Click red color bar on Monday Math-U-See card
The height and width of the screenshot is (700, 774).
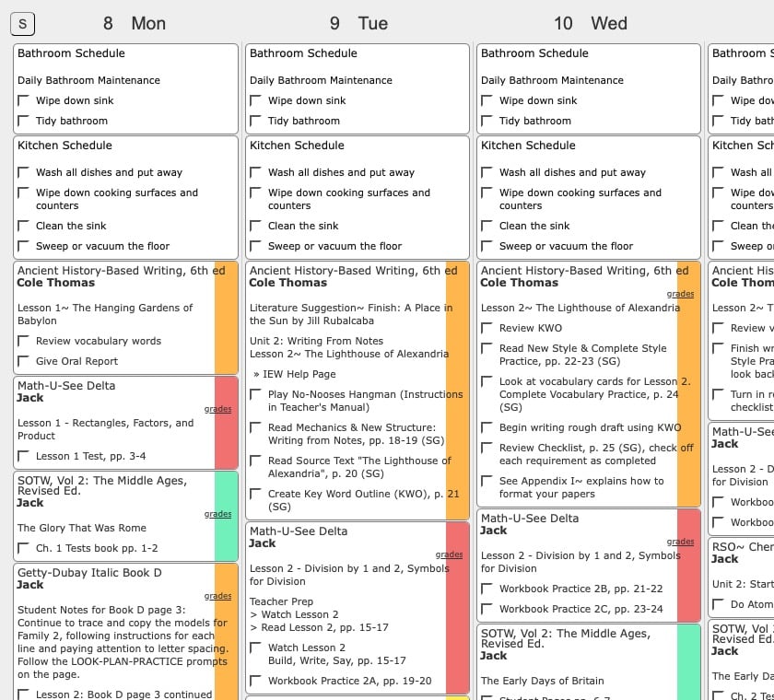[226, 423]
